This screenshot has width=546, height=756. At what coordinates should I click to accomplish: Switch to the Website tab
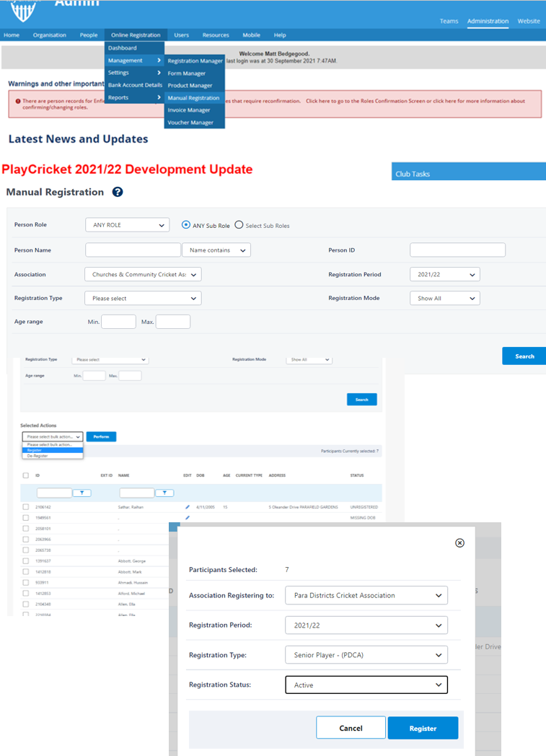529,21
